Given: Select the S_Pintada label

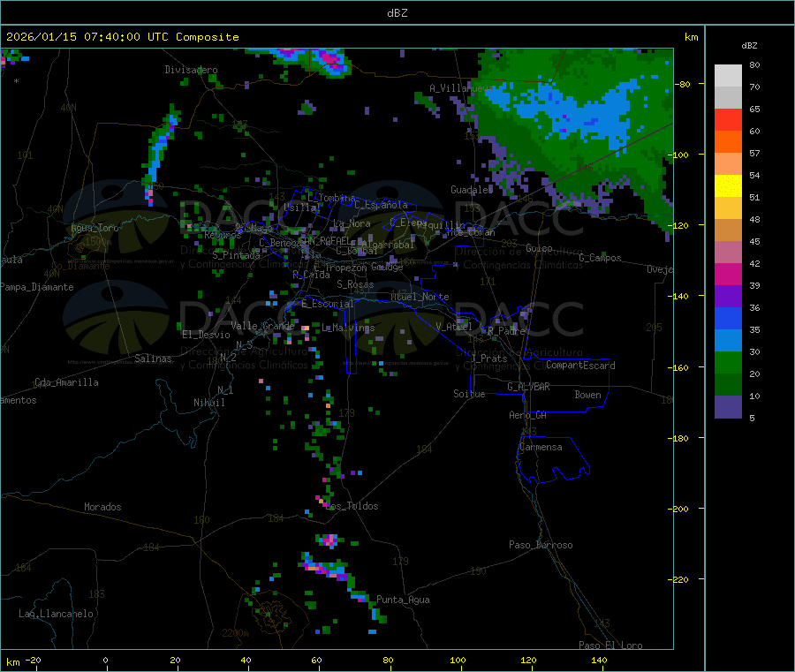Looking at the screenshot, I should coord(236,255).
